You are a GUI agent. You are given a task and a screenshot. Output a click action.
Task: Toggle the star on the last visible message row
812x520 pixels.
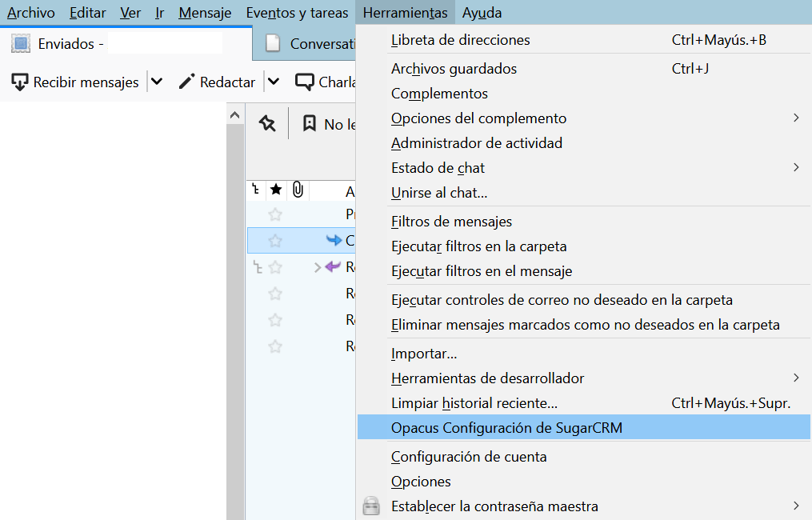[275, 346]
